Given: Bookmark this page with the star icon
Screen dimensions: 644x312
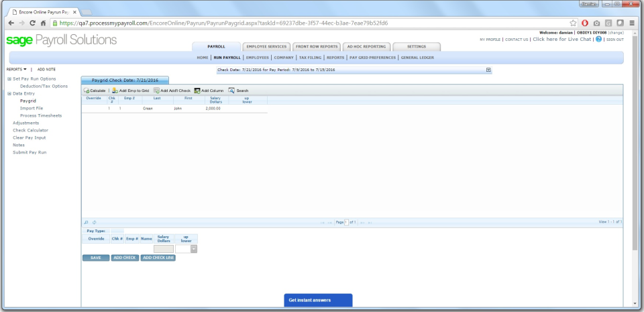Looking at the screenshot, I should pyautogui.click(x=573, y=23).
